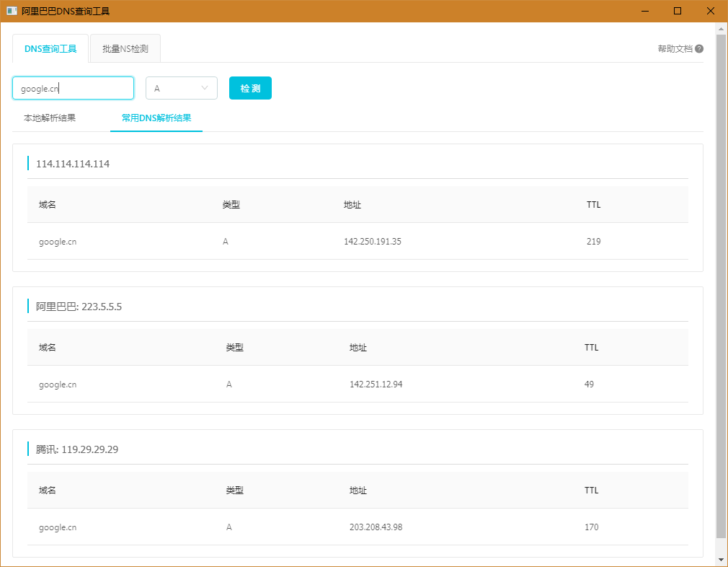728x567 pixels.
Task: Click the scrollbar down arrow
Action: click(721, 560)
